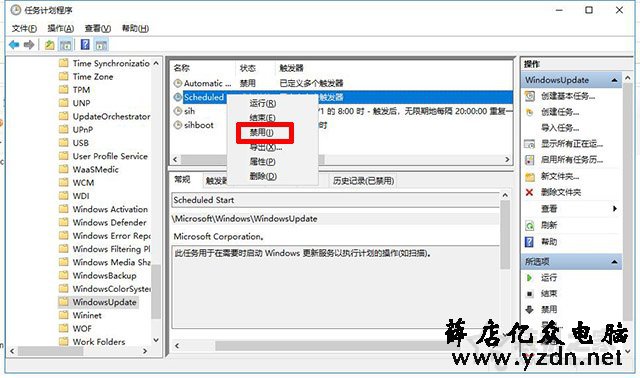Select the Windows Defender folder

[103, 222]
